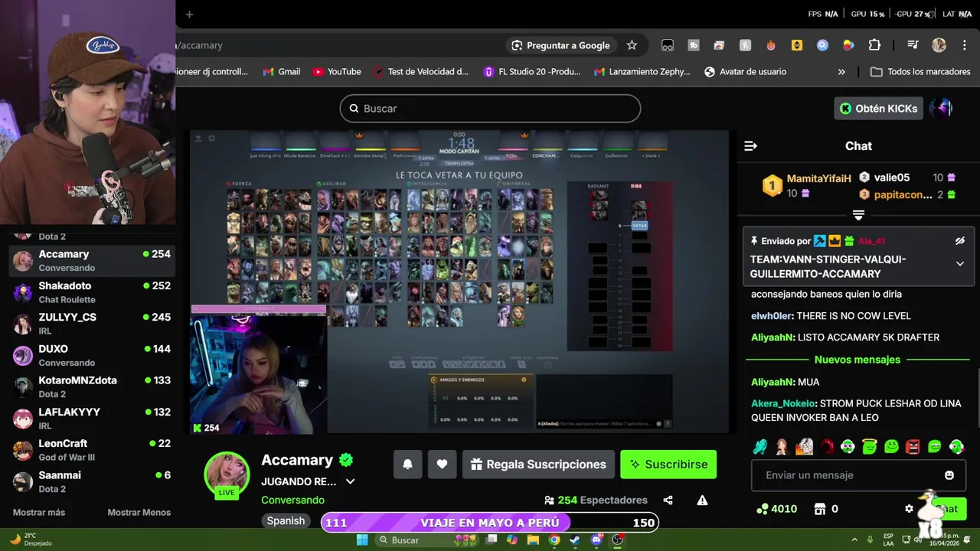Open DUXO channel in sidebar
This screenshot has width=980, height=551.
click(92, 355)
